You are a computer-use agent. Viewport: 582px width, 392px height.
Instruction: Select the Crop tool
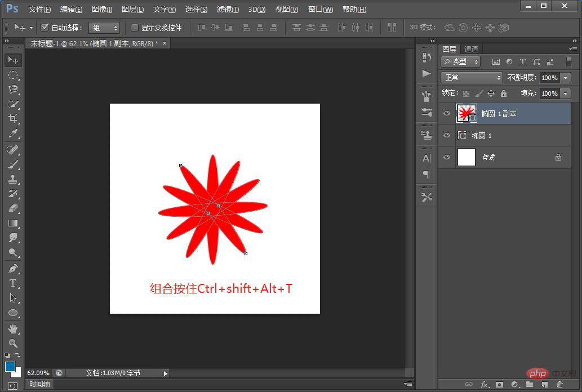(13, 119)
